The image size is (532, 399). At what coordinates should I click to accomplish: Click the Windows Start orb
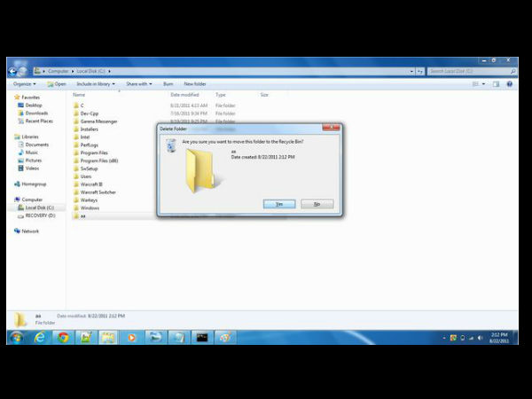coord(16,337)
